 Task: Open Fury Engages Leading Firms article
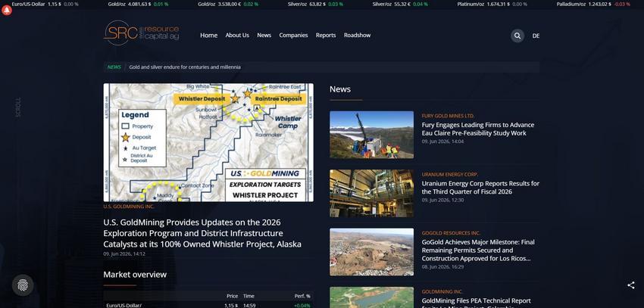pyautogui.click(x=478, y=129)
